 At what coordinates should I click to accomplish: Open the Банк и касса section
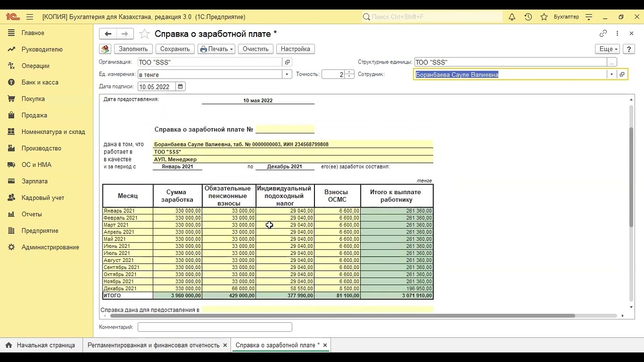[x=40, y=82]
